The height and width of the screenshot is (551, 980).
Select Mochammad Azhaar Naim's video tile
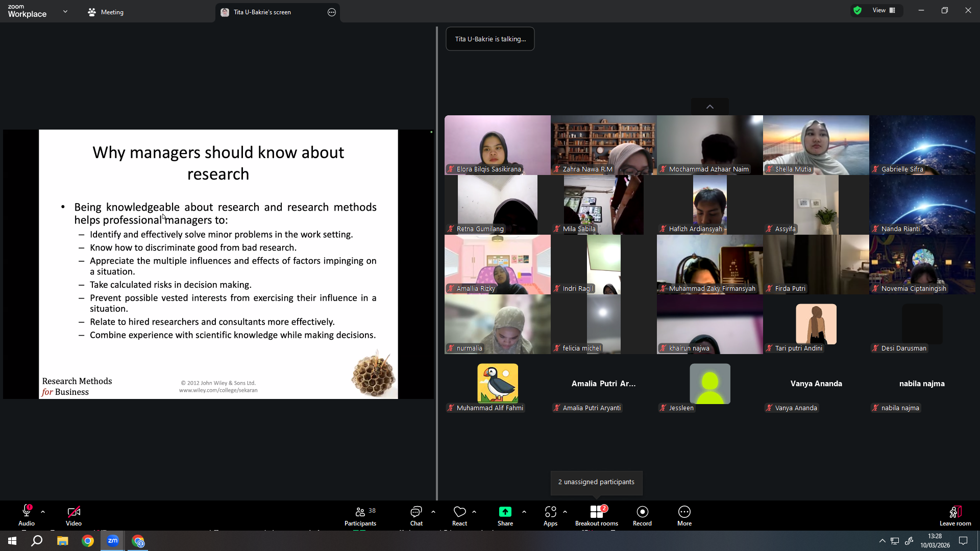(x=710, y=145)
